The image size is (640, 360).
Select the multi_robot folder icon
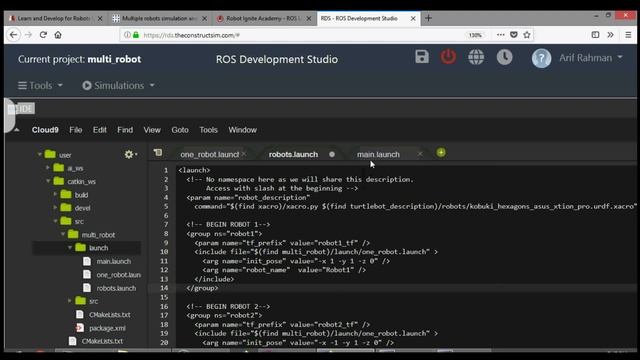tap(73, 234)
